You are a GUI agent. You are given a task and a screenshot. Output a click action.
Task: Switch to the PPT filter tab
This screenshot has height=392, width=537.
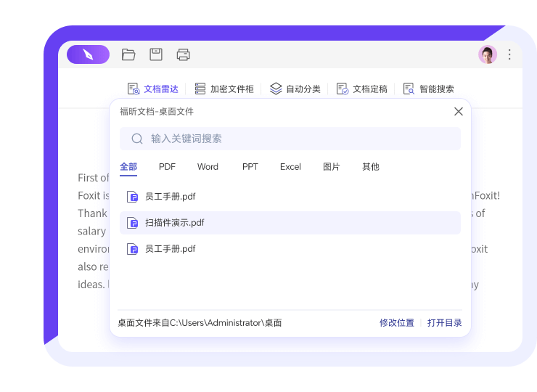pos(250,167)
